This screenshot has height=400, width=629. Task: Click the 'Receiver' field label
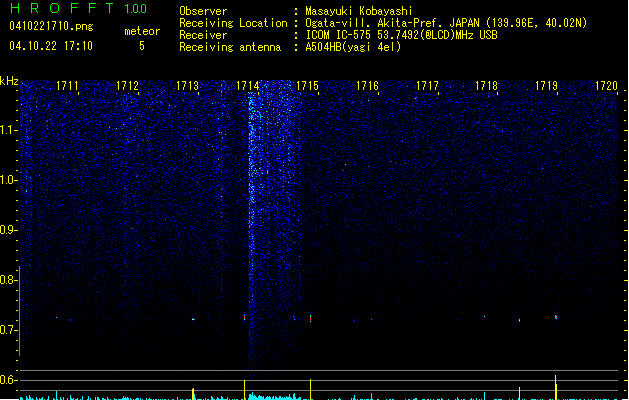203,35
